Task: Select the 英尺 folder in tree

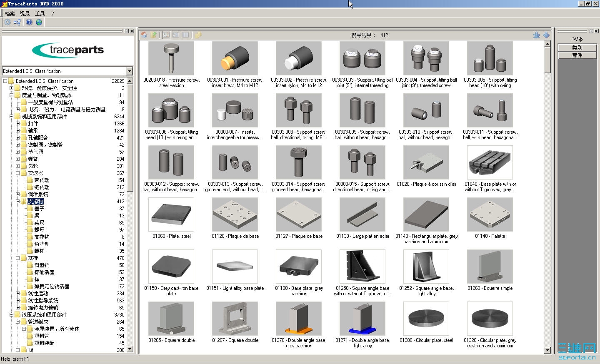Action: [39, 223]
